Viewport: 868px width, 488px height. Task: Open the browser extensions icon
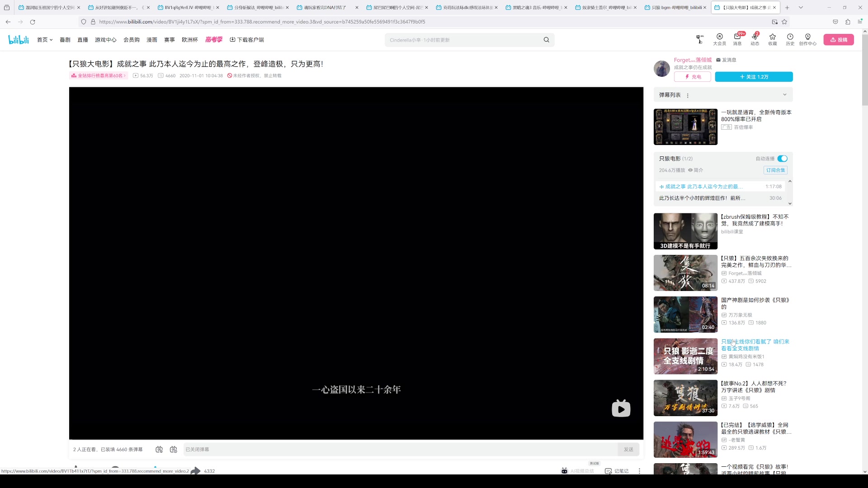point(848,22)
